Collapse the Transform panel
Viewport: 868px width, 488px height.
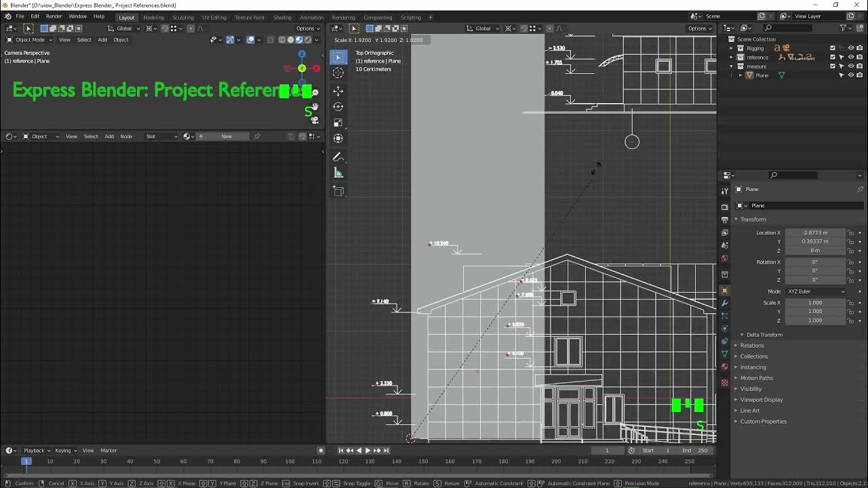coord(736,219)
